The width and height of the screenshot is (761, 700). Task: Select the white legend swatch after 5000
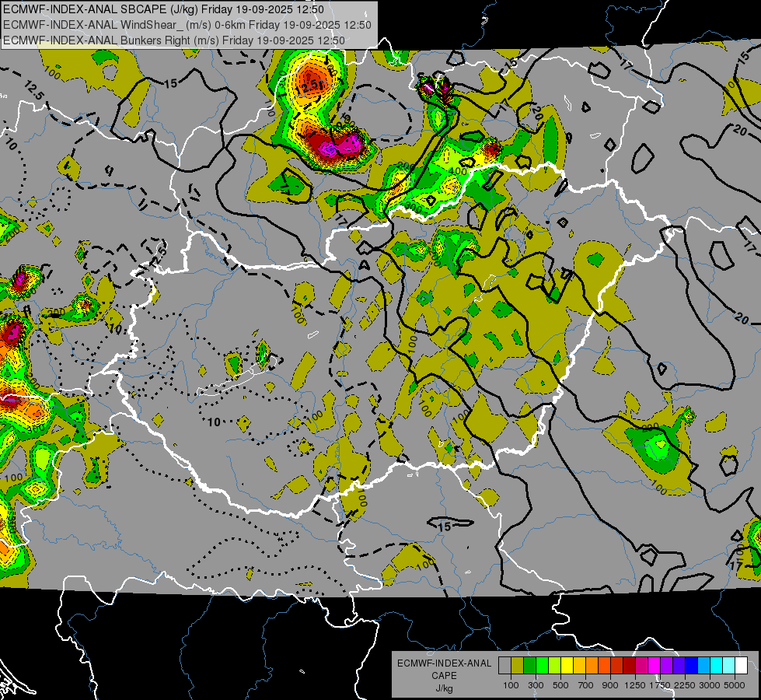740,666
